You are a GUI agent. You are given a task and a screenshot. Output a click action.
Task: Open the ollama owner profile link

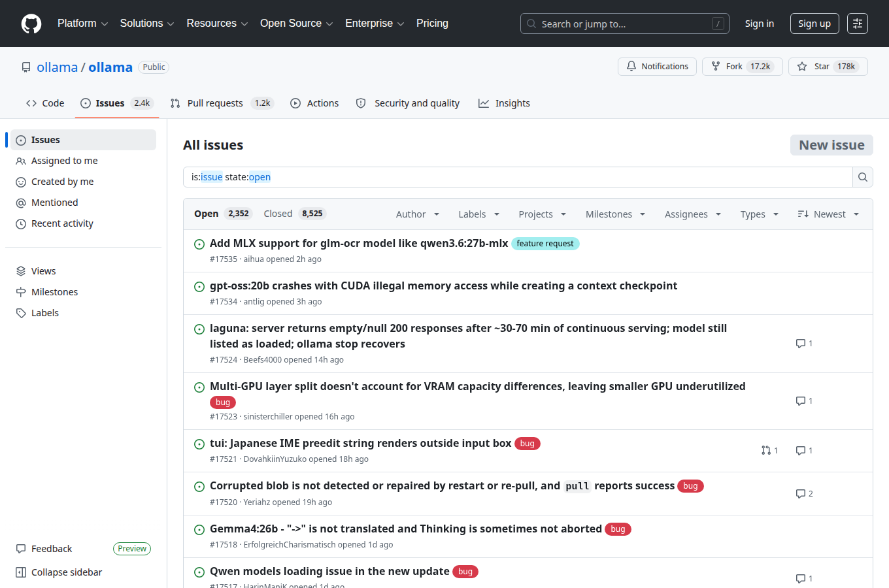pos(57,67)
